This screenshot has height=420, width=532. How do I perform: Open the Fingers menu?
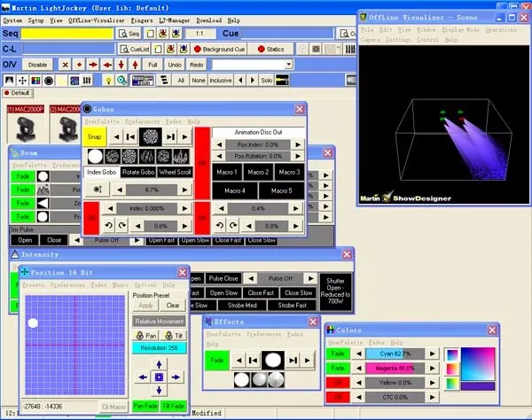coord(142,20)
